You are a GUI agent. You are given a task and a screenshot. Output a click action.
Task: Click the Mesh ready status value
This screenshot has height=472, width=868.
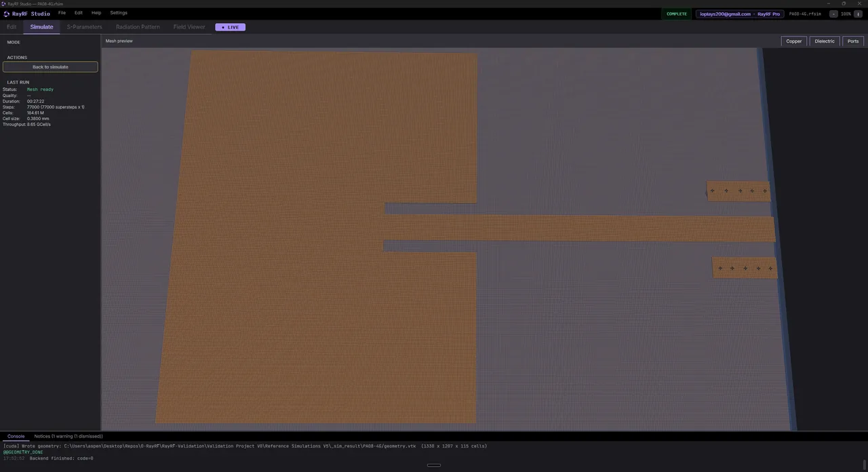point(40,90)
